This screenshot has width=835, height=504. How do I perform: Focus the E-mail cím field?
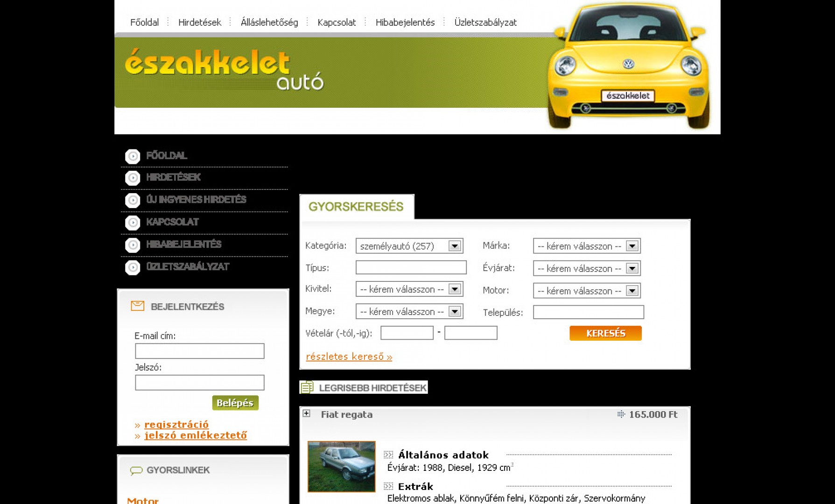tap(200, 351)
